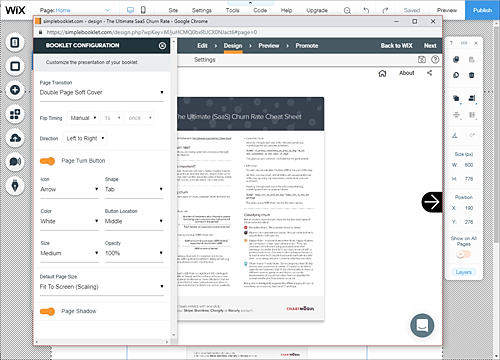Switch to mobile view in Wix
This screenshot has height=360, width=500.
pos(143,10)
